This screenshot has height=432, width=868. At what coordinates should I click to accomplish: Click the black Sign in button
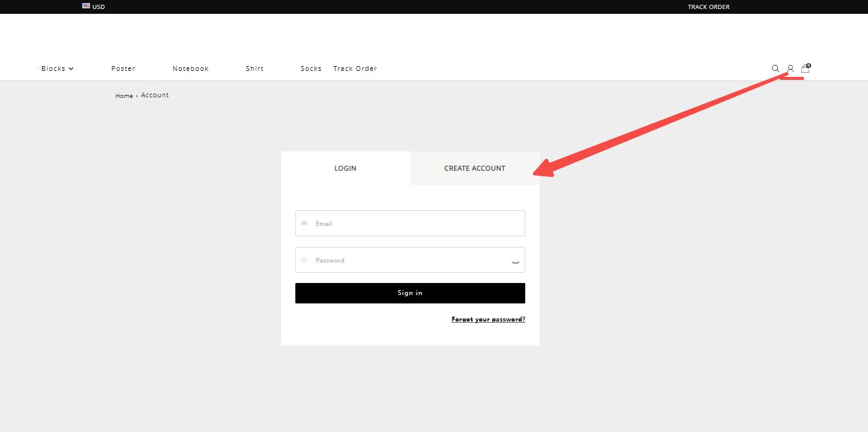[410, 293]
